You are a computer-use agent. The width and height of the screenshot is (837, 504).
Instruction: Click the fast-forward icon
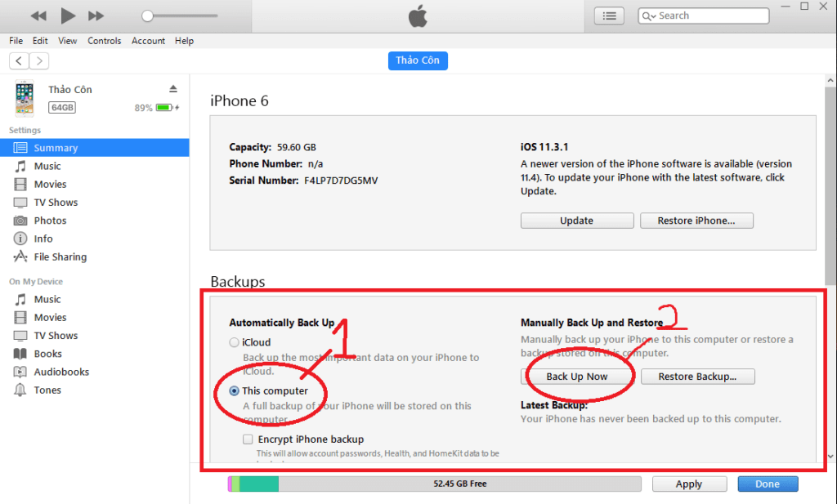(x=96, y=16)
